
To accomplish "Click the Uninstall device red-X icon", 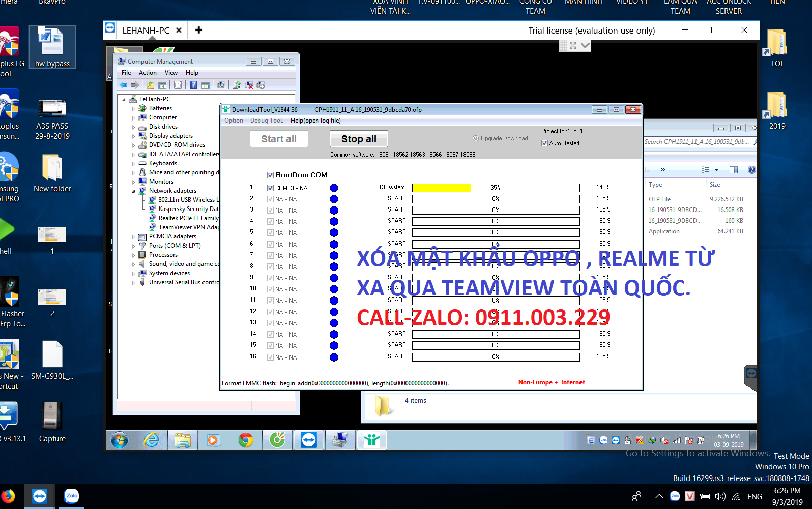I will click(249, 85).
